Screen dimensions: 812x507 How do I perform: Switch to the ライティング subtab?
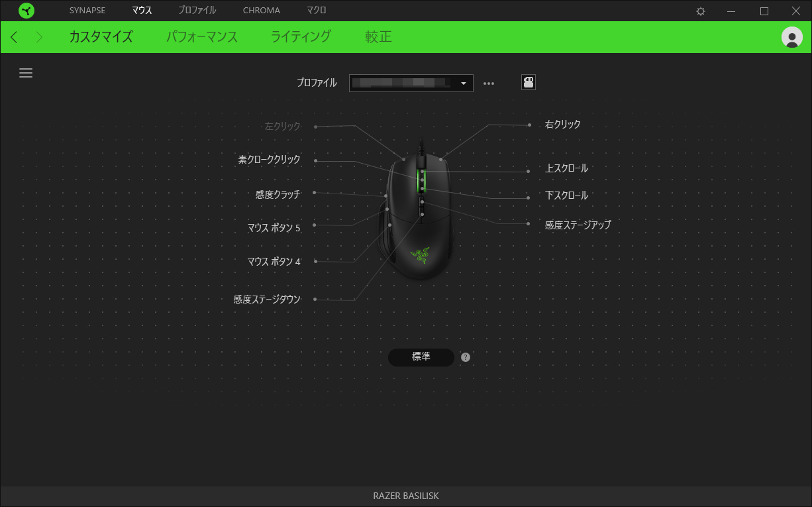[301, 37]
